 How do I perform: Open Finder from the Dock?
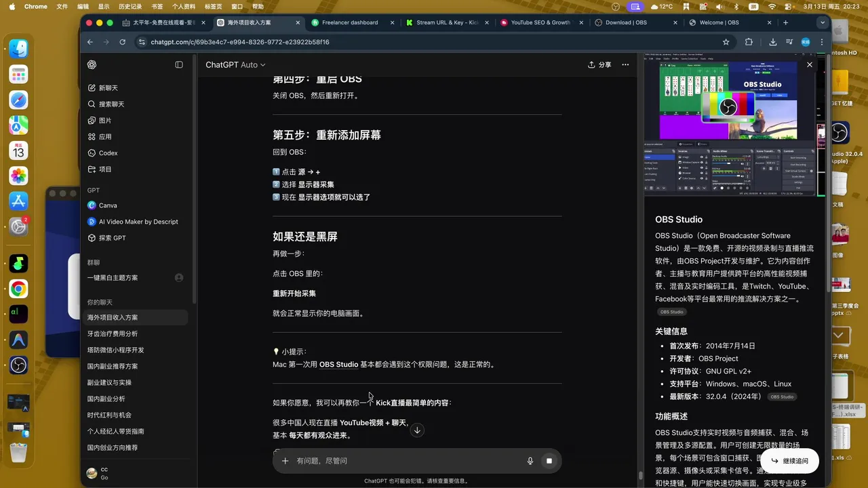click(18, 49)
